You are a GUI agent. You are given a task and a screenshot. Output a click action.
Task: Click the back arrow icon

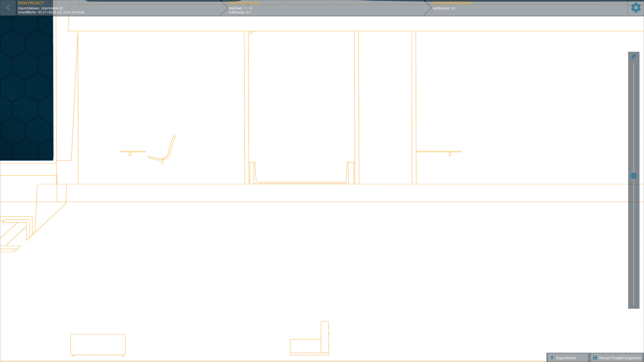[x=8, y=8]
